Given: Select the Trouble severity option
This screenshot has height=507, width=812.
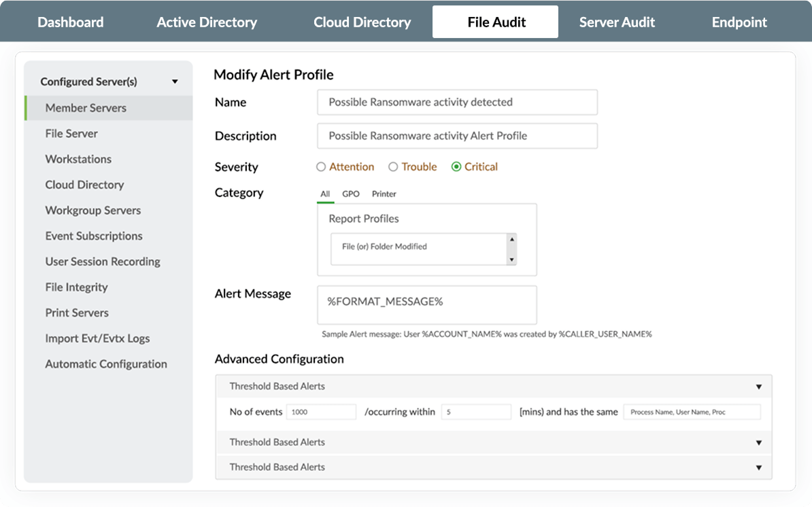Looking at the screenshot, I should click(x=393, y=167).
